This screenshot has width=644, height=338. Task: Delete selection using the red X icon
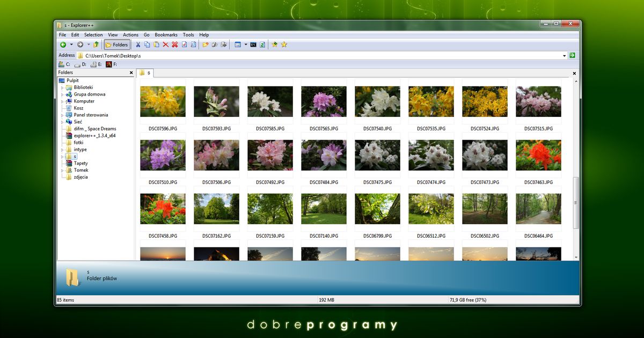point(165,45)
